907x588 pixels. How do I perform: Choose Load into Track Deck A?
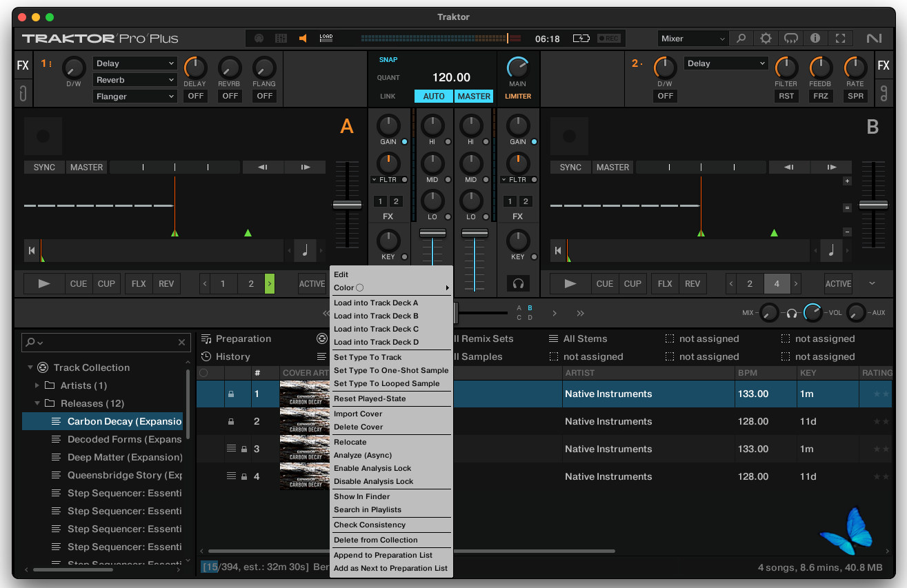[391, 303]
